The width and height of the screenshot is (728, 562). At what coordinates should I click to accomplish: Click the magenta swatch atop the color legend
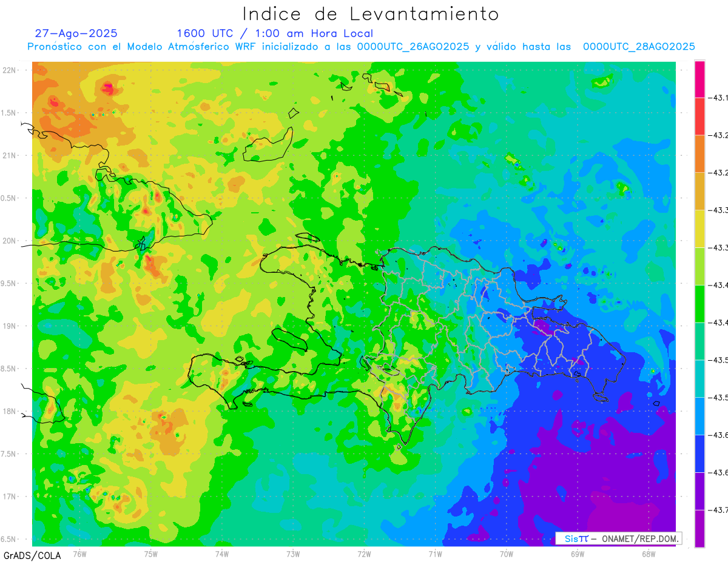pos(699,79)
